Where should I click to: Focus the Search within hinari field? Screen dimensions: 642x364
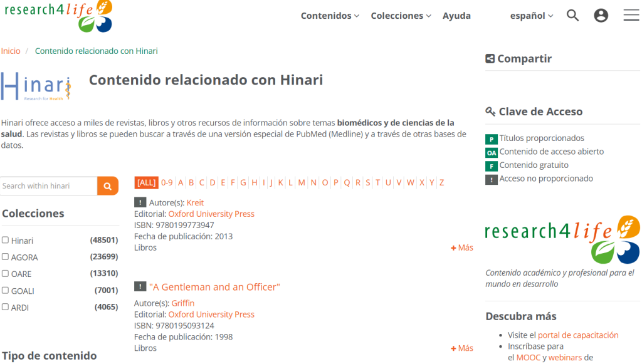coord(49,186)
